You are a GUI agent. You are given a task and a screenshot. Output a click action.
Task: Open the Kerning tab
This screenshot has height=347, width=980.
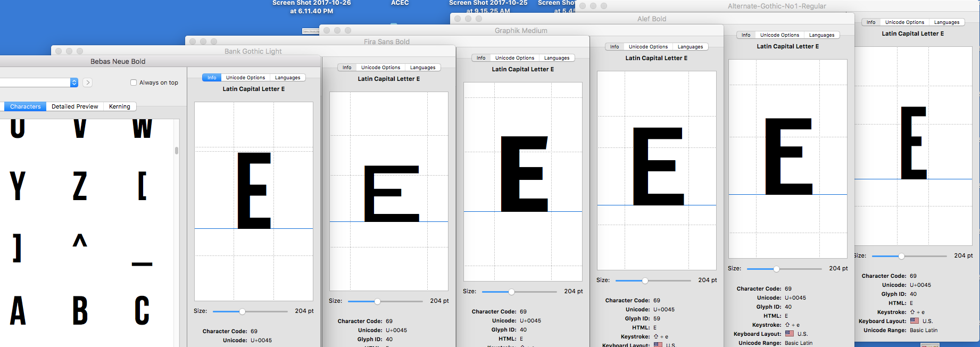tap(120, 106)
